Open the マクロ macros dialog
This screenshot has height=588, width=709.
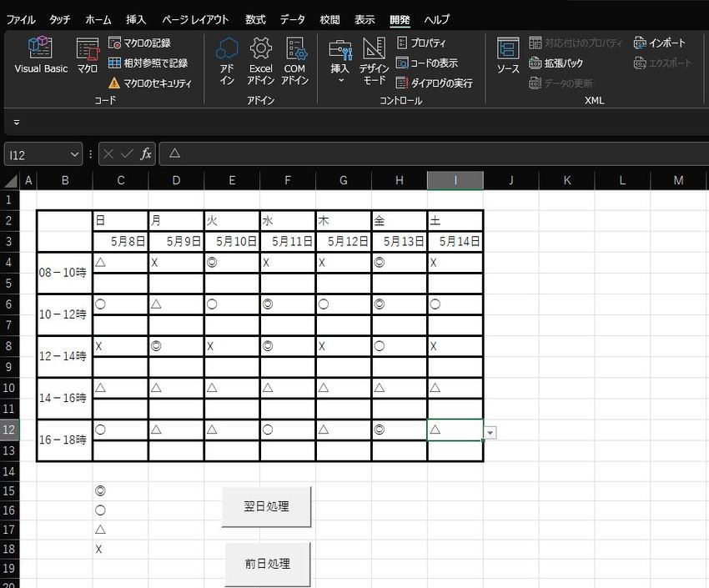(x=88, y=55)
